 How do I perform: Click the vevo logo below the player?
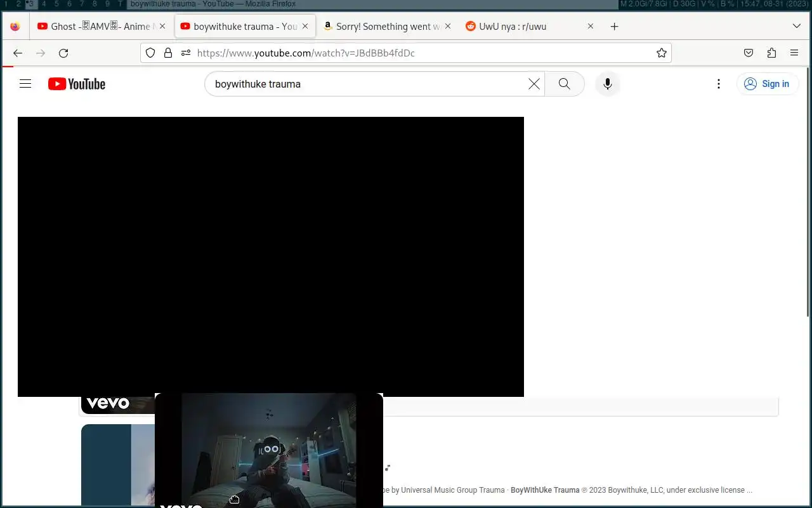tap(108, 403)
